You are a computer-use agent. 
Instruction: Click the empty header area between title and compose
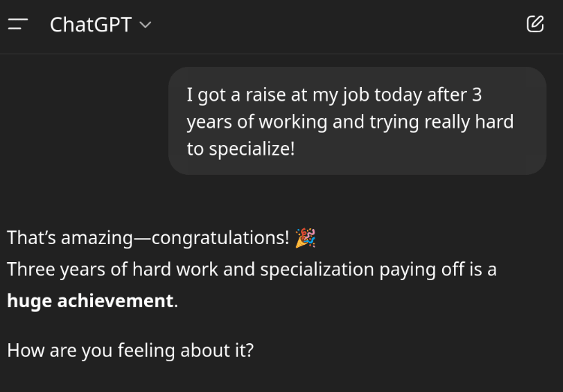tap(338, 25)
